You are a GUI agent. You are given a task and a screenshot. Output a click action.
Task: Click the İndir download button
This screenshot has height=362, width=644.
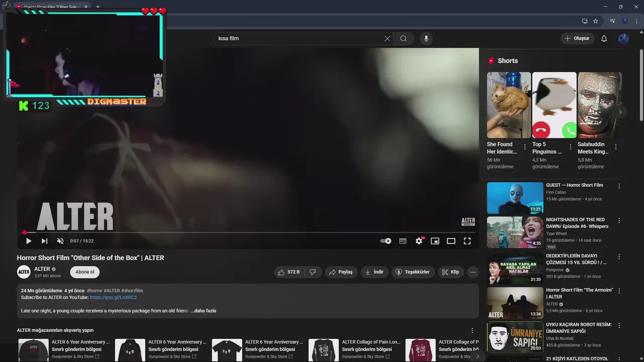[x=375, y=272]
